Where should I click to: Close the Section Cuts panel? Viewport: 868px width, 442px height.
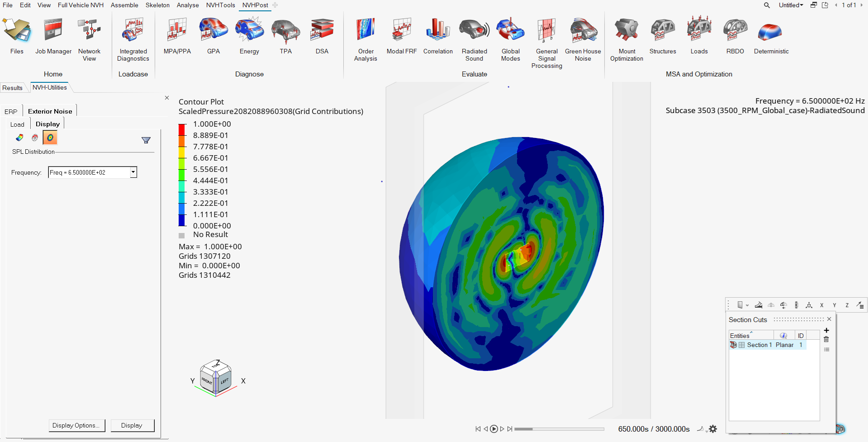(829, 319)
